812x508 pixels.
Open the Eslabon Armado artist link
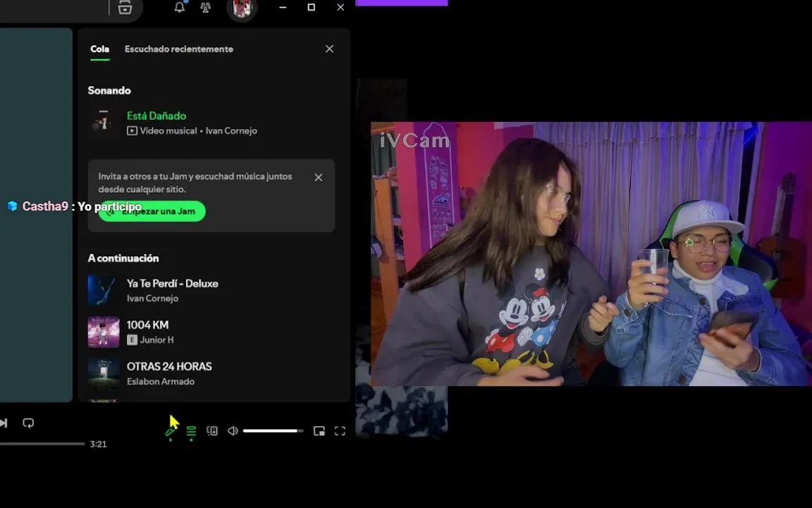[x=161, y=381]
